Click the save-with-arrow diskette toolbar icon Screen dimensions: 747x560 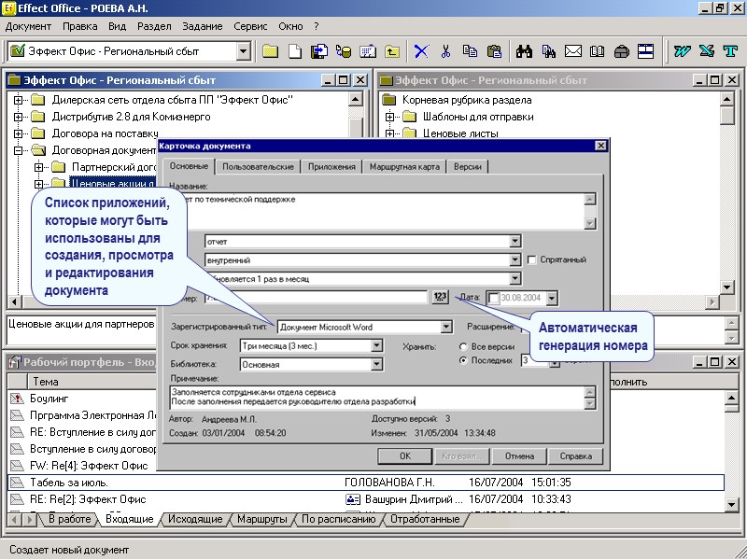(319, 51)
